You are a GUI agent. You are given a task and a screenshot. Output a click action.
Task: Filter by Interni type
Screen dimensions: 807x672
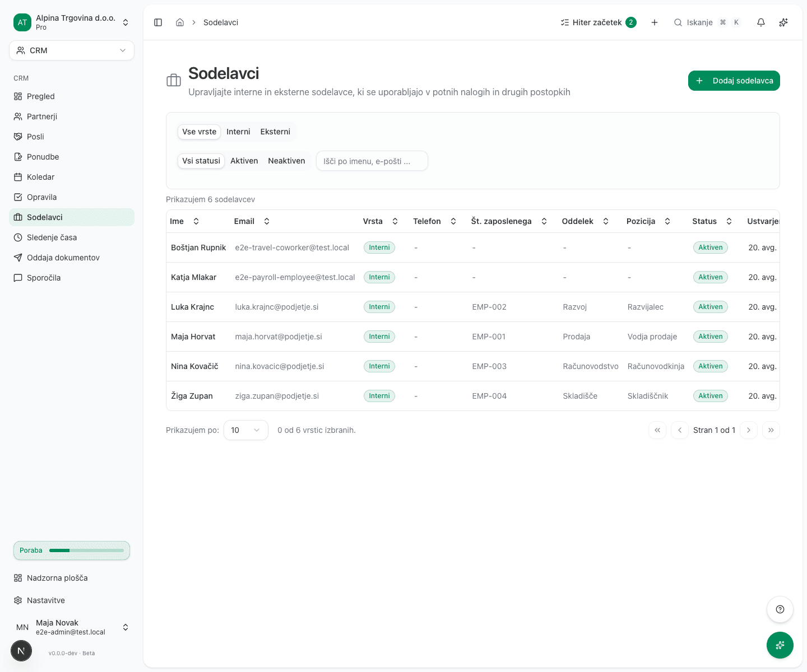tap(238, 132)
